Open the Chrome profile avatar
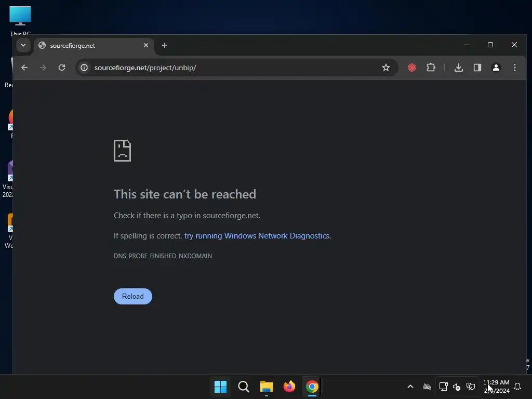 [x=496, y=68]
